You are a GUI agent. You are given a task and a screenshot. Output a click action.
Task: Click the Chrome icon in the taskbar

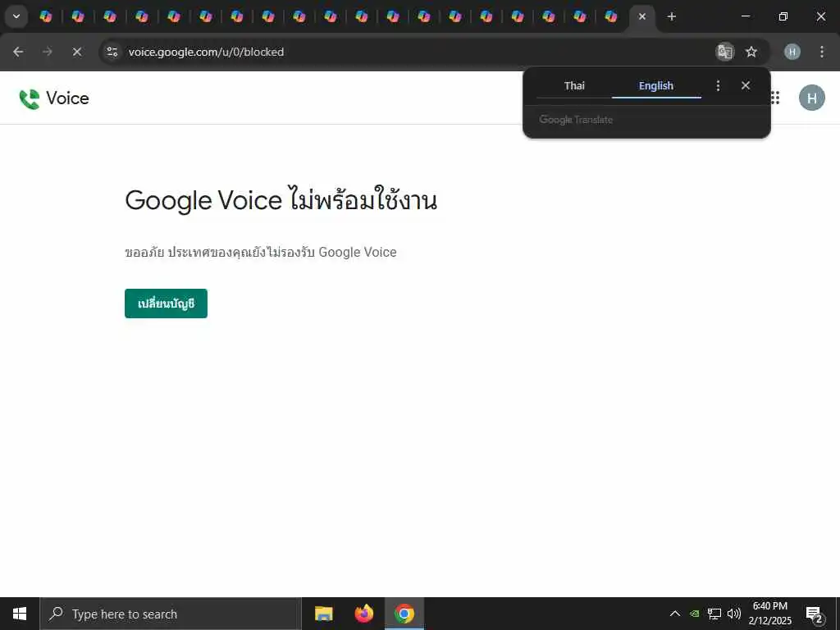pyautogui.click(x=404, y=614)
